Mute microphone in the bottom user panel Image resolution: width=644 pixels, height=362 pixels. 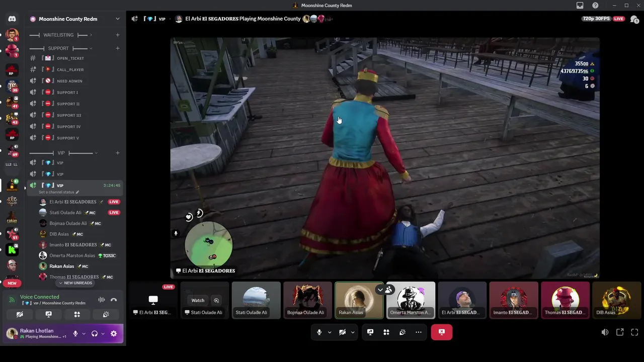[75, 333]
